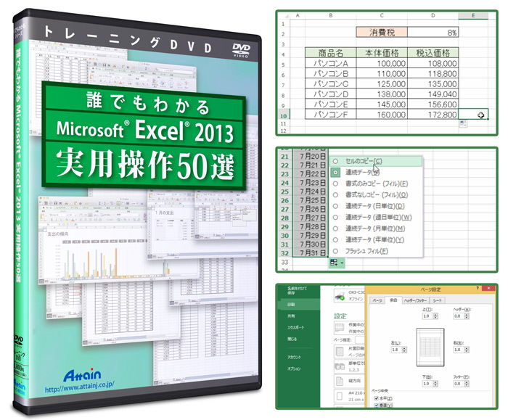Viewport: 508px width, 420px height.
Task: Click the help question mark in Page Setup
Action: tap(478, 288)
